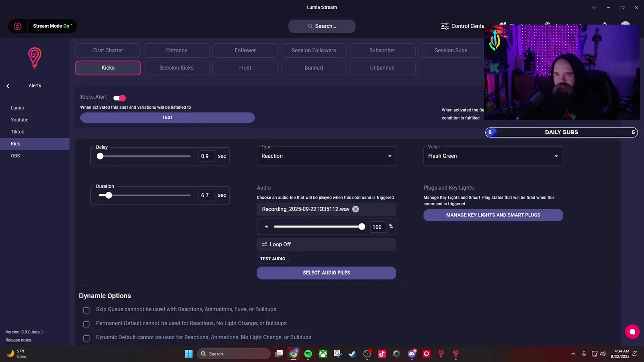Open TikTok app from the taskbar
Viewport: 644px width, 362px height.
pyautogui.click(x=382, y=354)
